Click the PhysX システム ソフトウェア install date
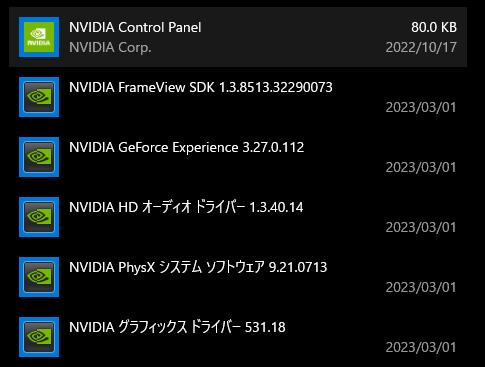The image size is (485, 367). point(421,287)
